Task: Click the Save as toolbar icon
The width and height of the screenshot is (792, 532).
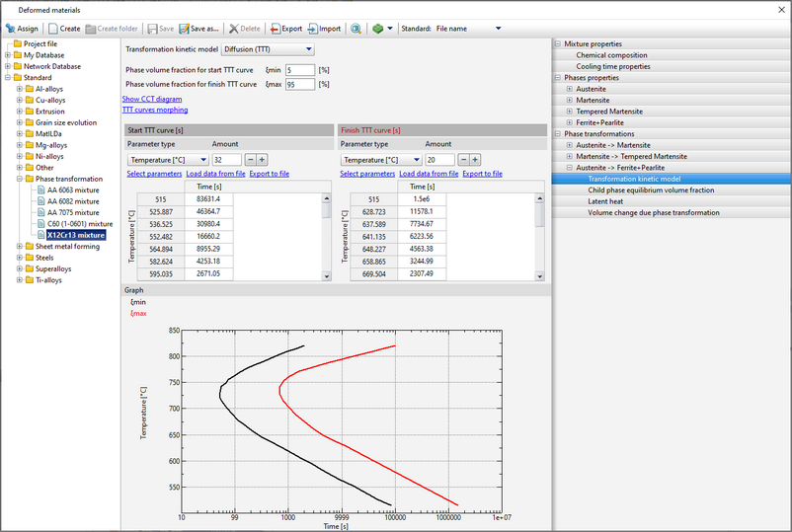Action: click(184, 29)
